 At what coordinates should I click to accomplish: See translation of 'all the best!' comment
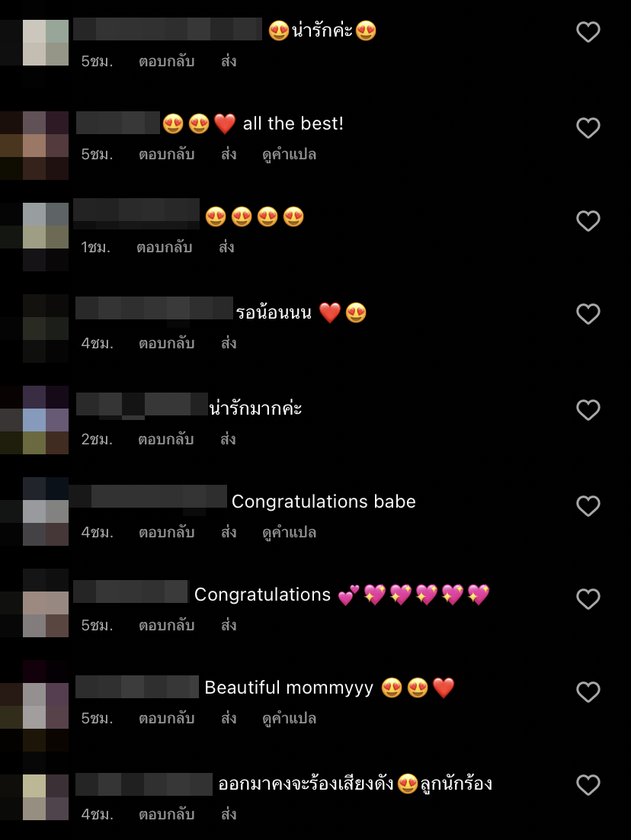tap(290, 155)
